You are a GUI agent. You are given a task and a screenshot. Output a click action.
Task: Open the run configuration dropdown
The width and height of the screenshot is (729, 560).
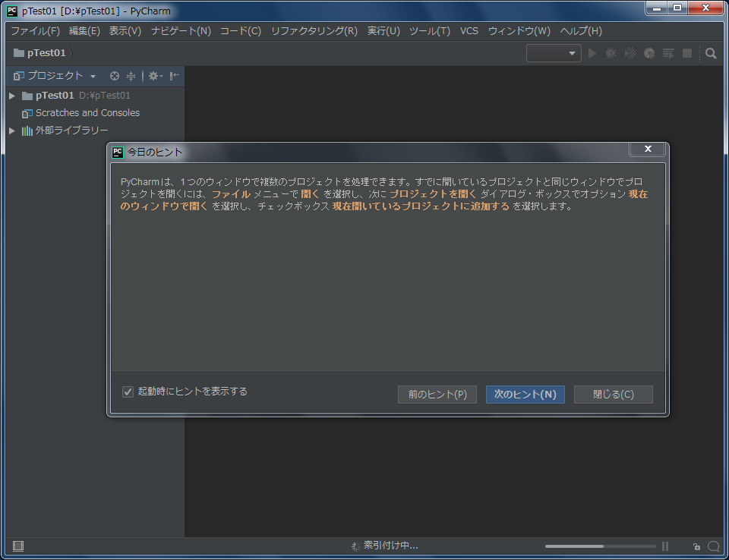point(554,53)
